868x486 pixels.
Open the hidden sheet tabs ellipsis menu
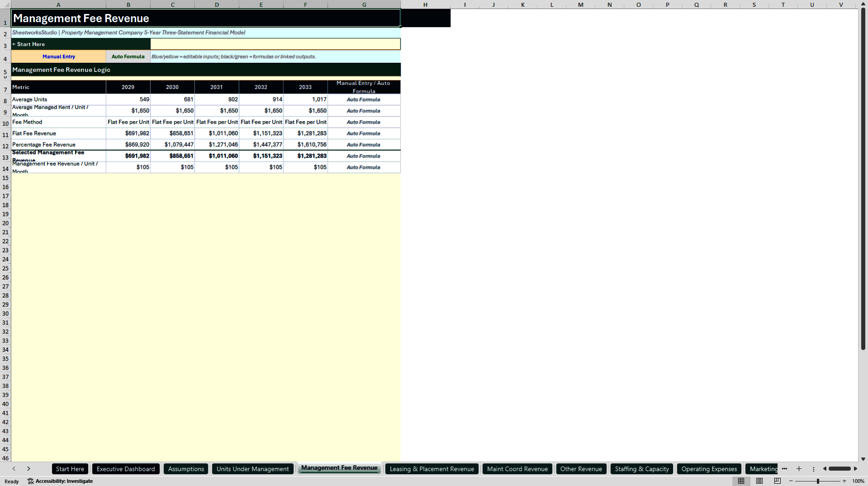784,469
